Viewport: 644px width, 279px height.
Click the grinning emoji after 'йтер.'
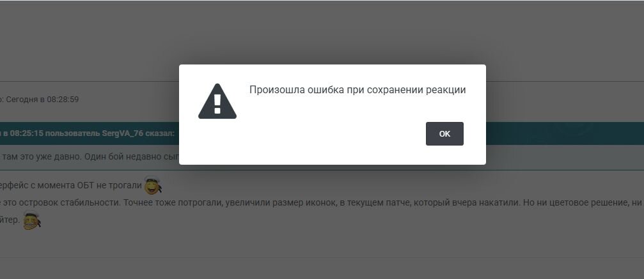(x=31, y=220)
